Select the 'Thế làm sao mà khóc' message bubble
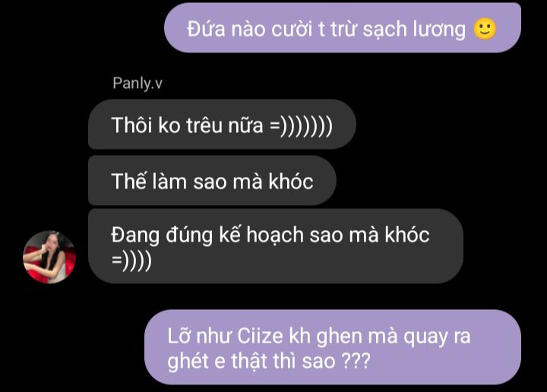The width and height of the screenshot is (547, 392). [212, 181]
